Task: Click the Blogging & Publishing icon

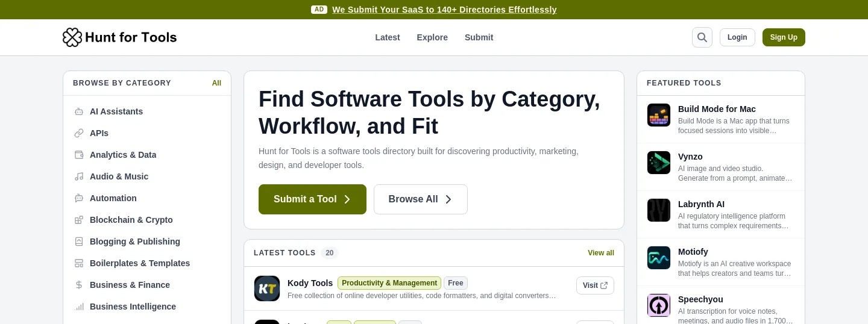Action: [79, 241]
